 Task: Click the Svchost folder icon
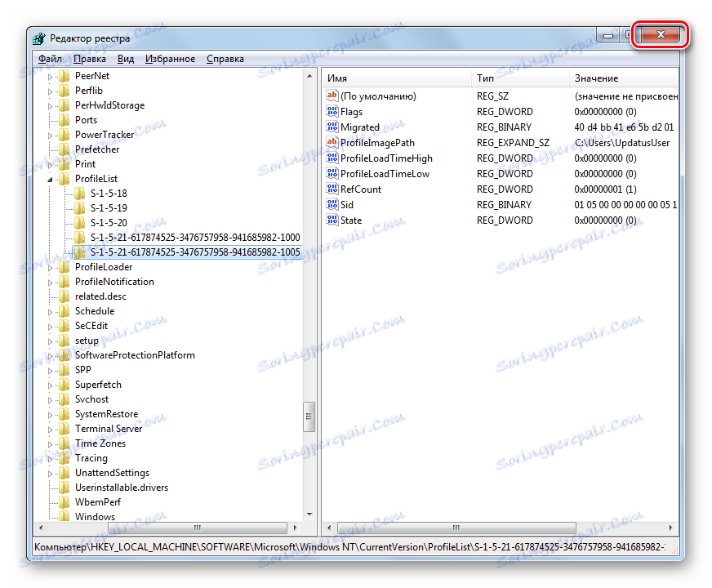tap(65, 399)
